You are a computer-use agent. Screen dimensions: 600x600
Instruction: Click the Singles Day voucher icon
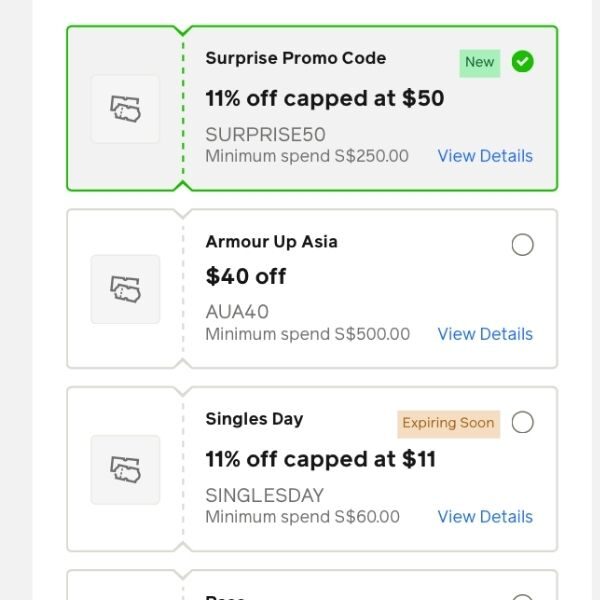point(125,469)
